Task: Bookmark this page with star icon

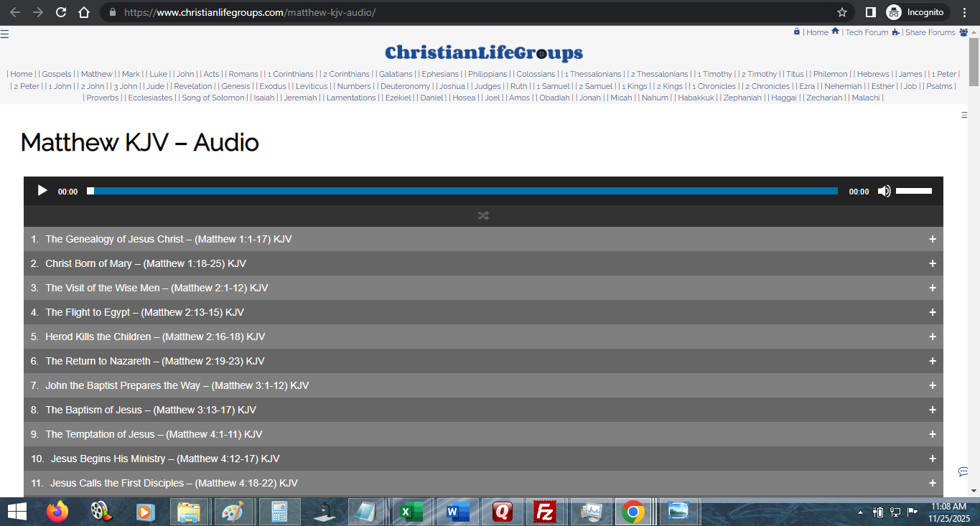Action: click(842, 12)
